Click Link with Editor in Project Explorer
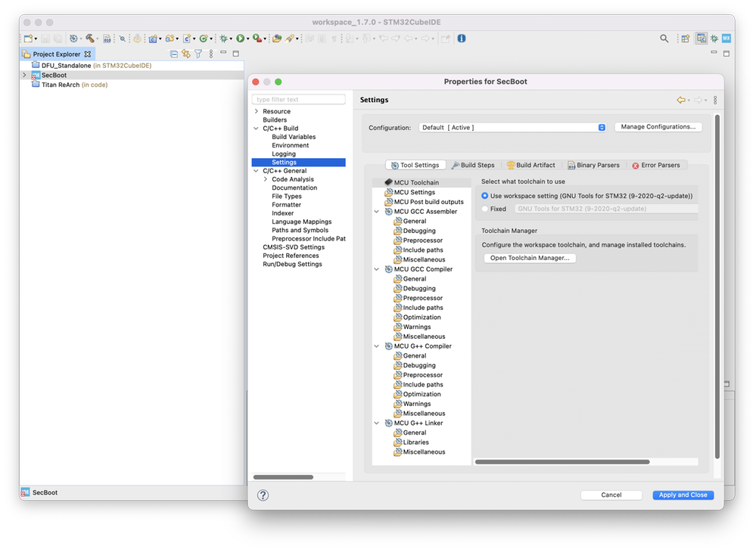The height and width of the screenshot is (552, 756). click(x=186, y=54)
